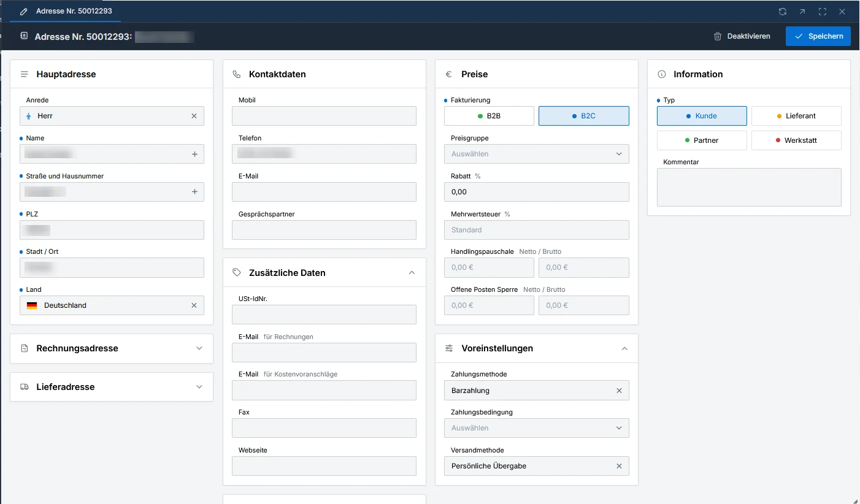Collapse the Zusätzliche Daten section

pos(412,273)
